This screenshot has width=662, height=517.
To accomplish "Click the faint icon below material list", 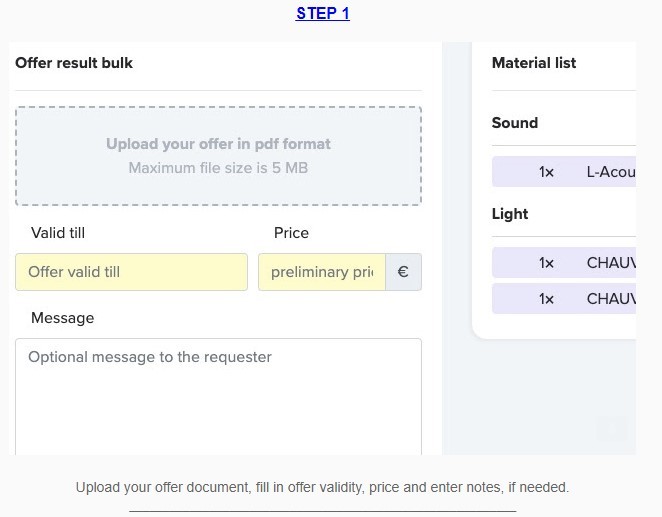I will pos(612,429).
